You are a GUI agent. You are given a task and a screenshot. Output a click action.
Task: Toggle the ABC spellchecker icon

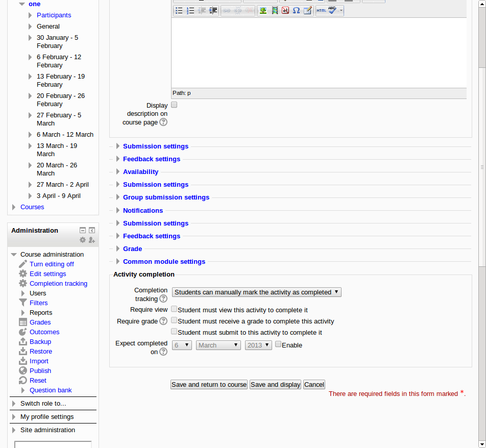coord(332,10)
